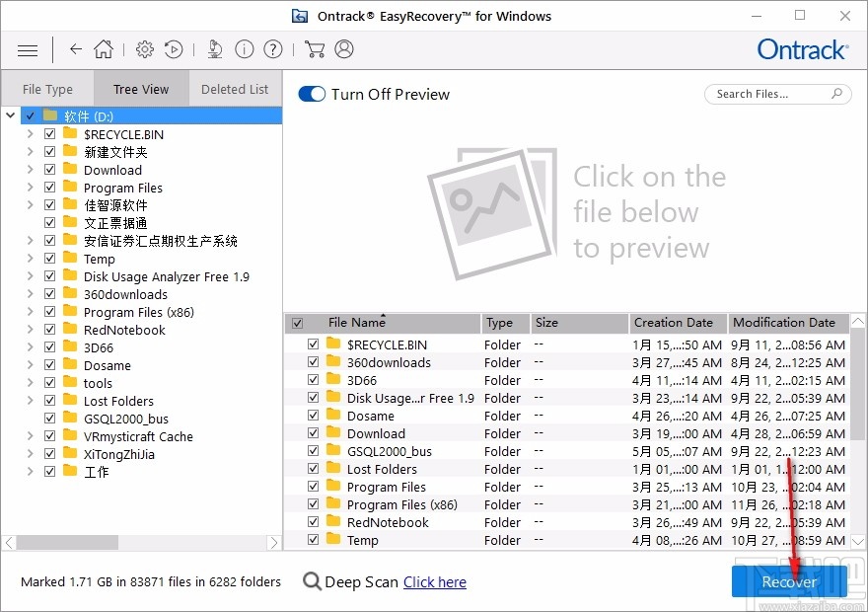Click the Temp folder icon in file list
868x612 pixels.
coord(333,539)
